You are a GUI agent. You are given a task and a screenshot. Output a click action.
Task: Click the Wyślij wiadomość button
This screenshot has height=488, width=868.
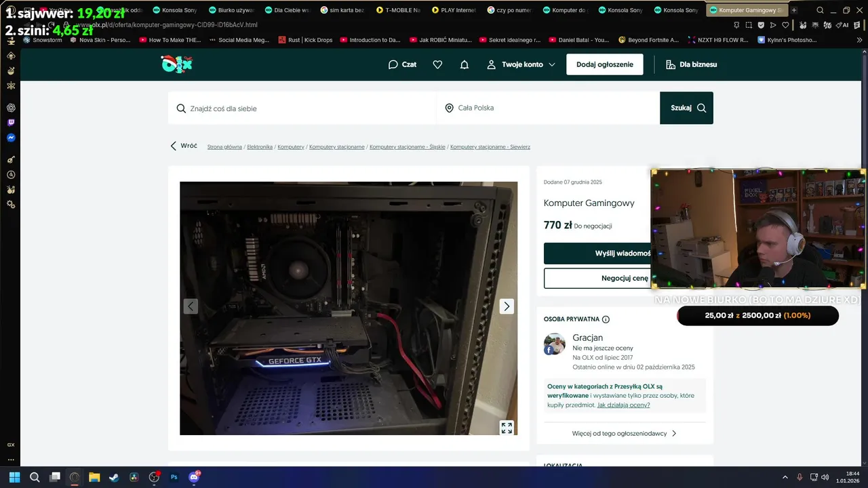[x=597, y=253]
